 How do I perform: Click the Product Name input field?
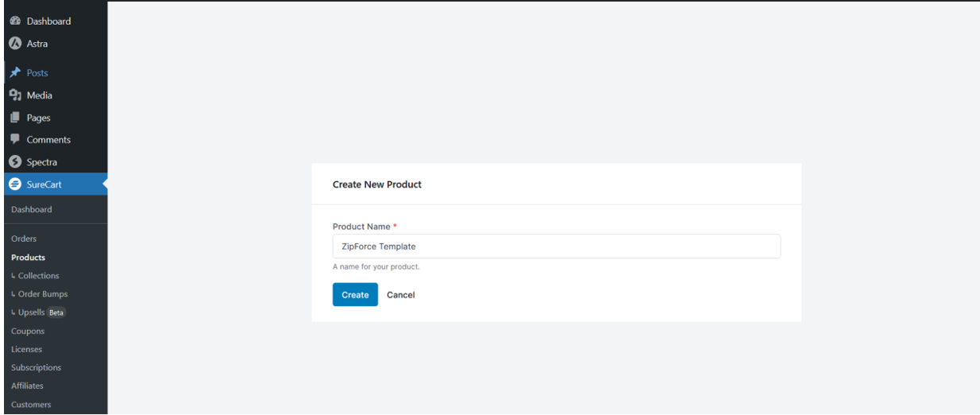pyautogui.click(x=556, y=246)
